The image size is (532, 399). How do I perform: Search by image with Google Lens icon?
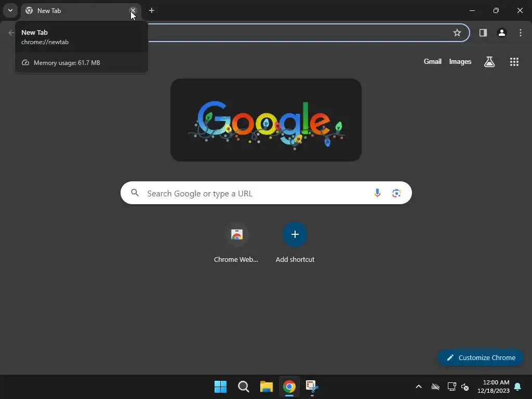396,193
